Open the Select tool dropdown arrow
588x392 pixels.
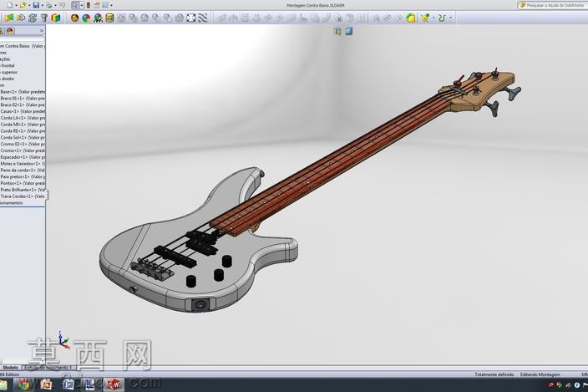pyautogui.click(x=81, y=6)
